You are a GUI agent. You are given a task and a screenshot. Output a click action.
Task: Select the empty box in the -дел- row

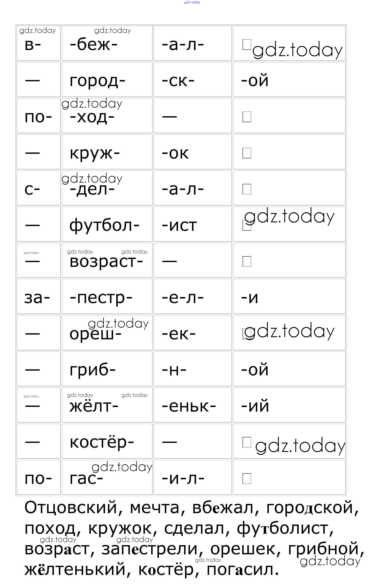pyautogui.click(x=247, y=189)
